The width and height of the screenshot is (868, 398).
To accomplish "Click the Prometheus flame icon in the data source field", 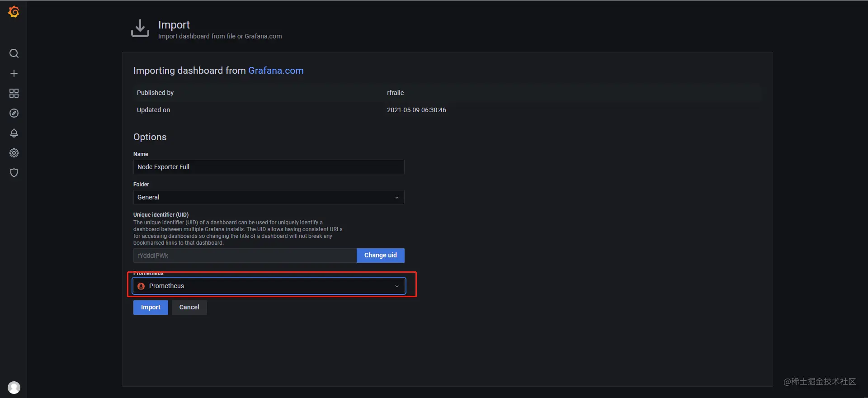I will pyautogui.click(x=141, y=286).
